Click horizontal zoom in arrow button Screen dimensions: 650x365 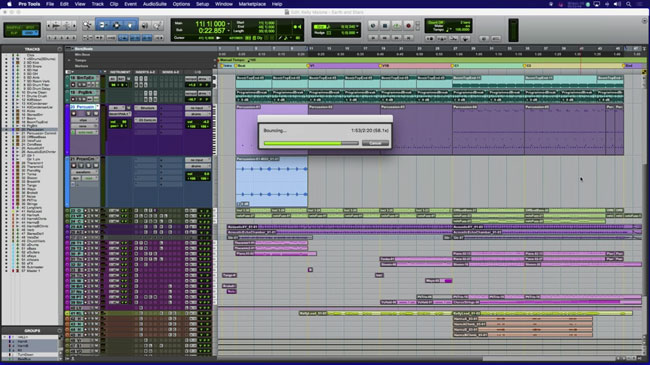(x=74, y=26)
